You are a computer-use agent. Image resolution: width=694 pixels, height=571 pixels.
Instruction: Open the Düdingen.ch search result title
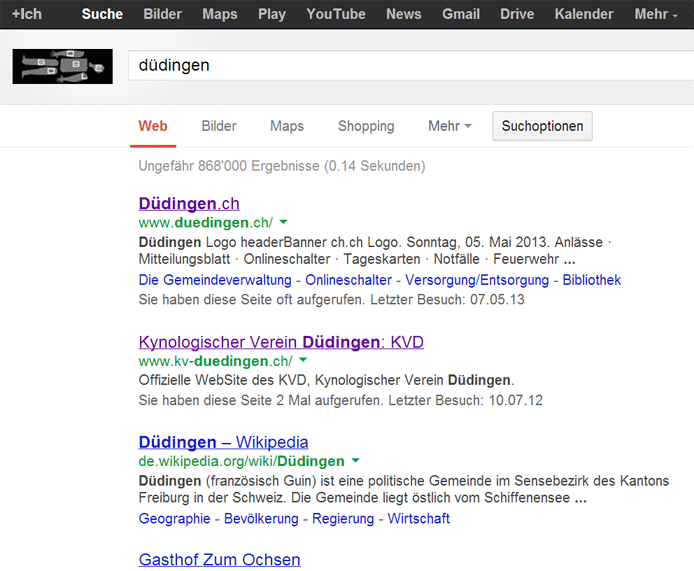(189, 203)
